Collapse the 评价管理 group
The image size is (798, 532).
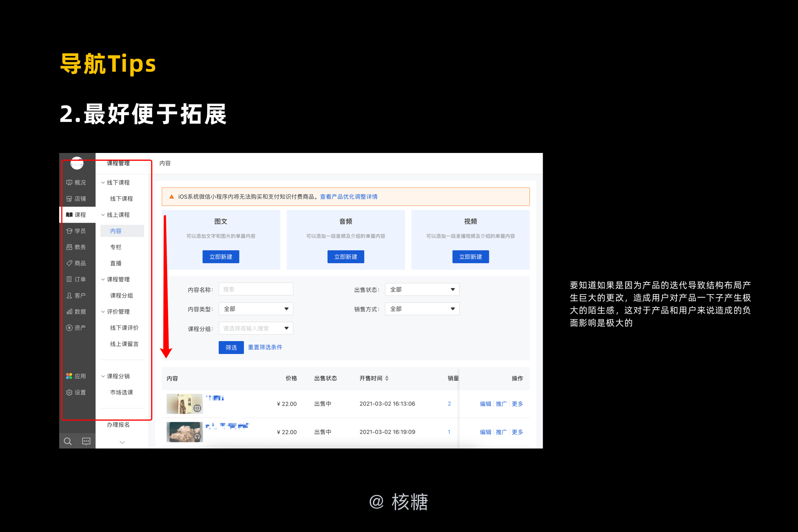103,311
